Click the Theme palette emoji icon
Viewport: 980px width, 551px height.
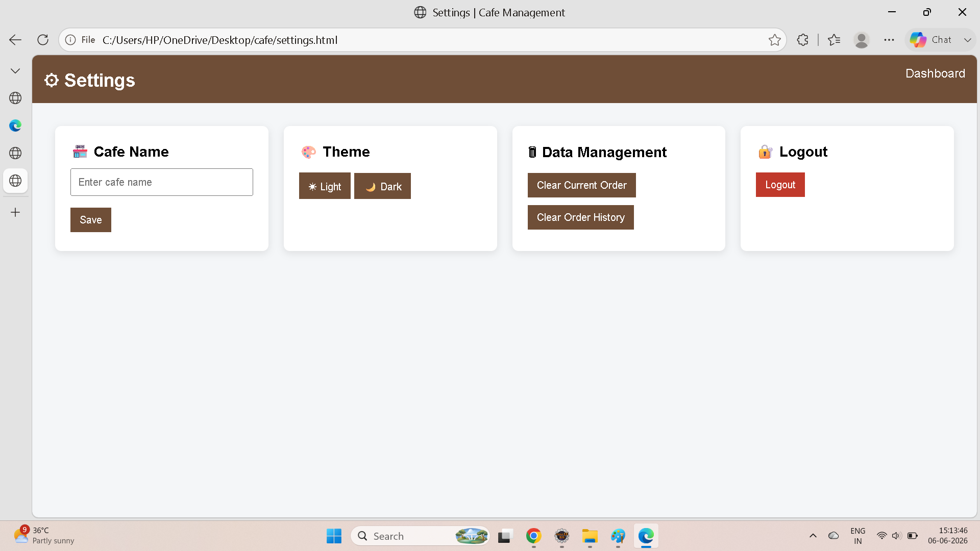(309, 152)
